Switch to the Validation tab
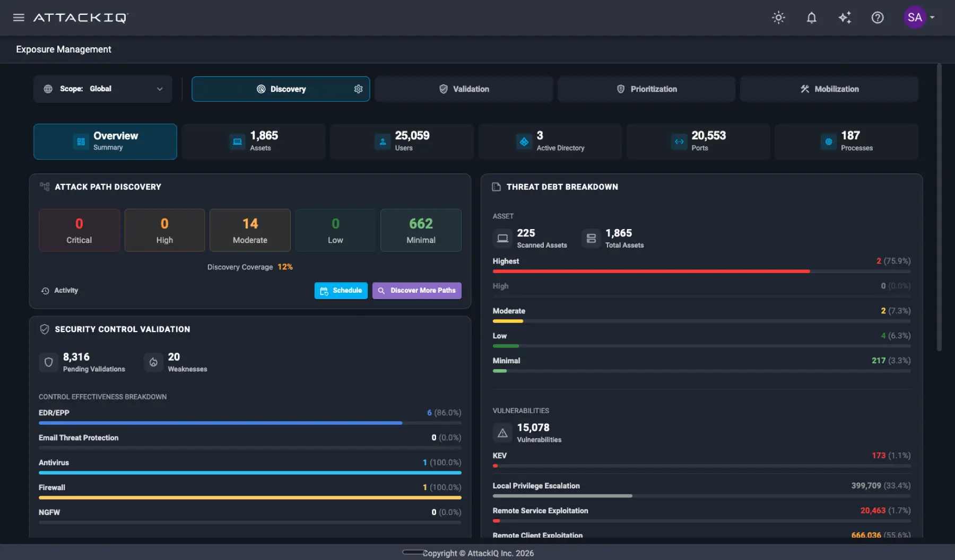Screen dimensions: 955x560 click(464, 89)
